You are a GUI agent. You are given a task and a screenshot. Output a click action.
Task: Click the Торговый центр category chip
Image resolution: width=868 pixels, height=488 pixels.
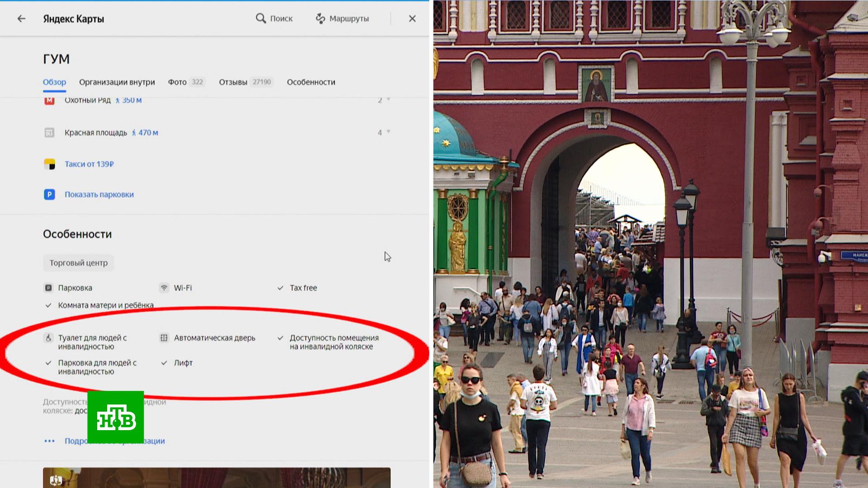coord(79,263)
